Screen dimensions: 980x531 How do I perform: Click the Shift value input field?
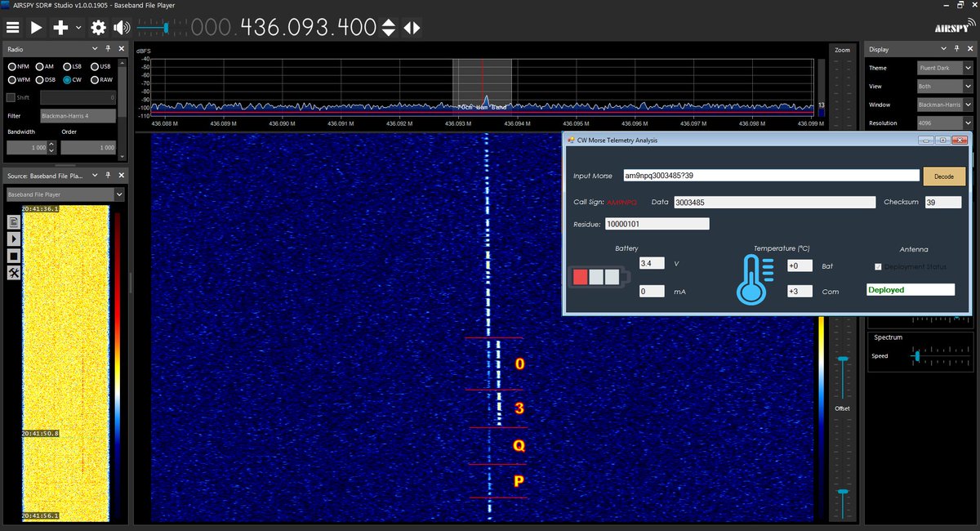coord(78,98)
